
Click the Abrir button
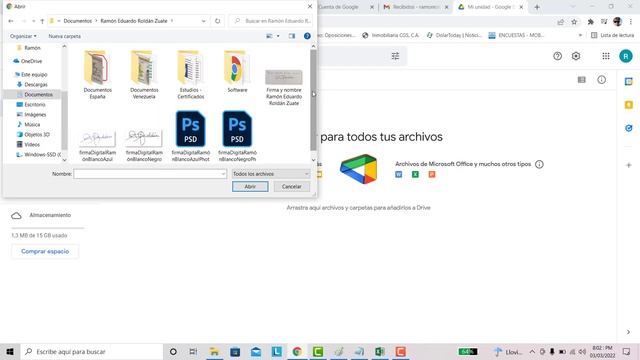coord(250,187)
